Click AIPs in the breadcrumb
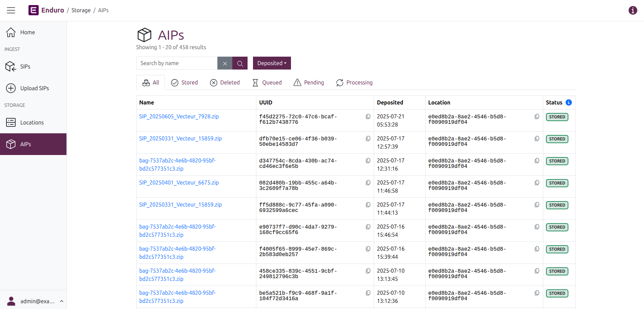 click(x=103, y=10)
